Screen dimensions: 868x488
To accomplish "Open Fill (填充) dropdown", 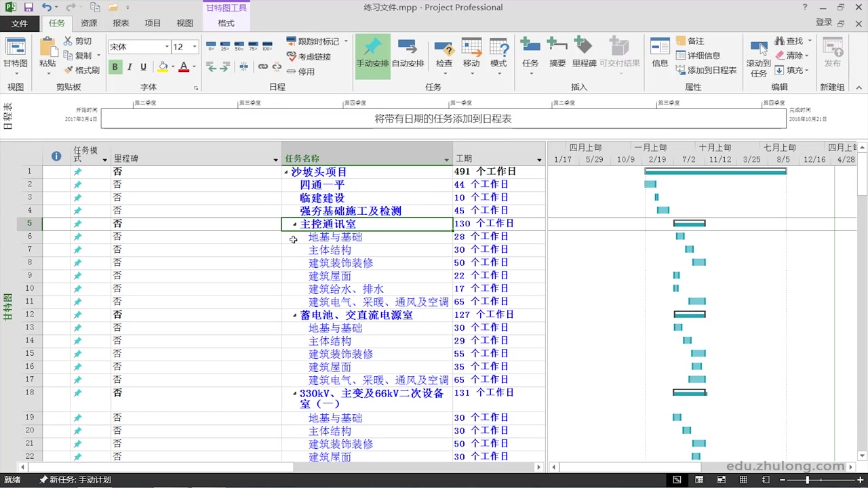I will point(807,70).
